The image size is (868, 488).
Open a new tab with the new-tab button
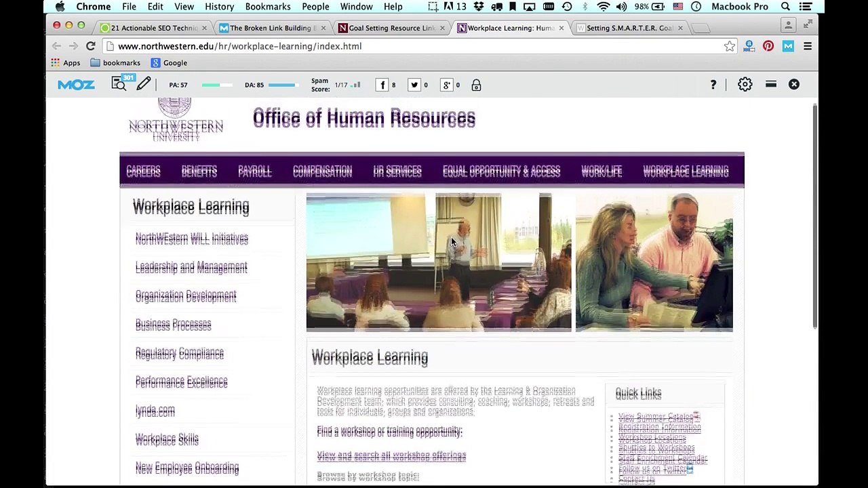coord(701,28)
